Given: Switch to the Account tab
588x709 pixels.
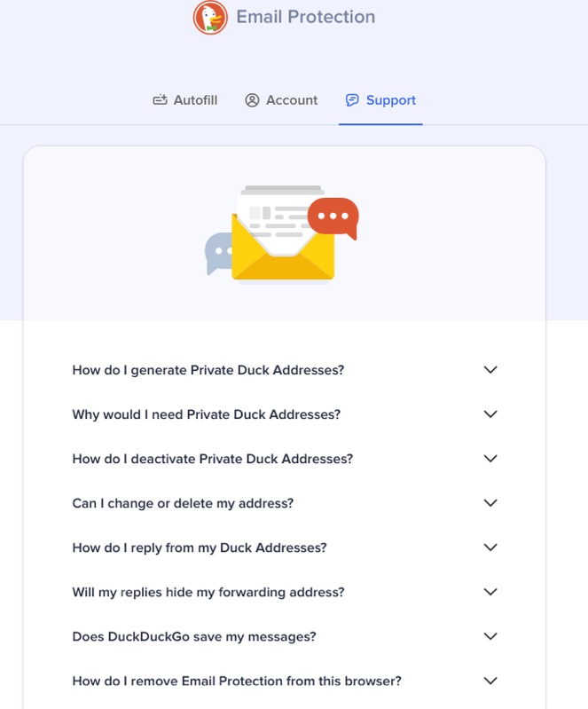Looking at the screenshot, I should pyautogui.click(x=291, y=100).
